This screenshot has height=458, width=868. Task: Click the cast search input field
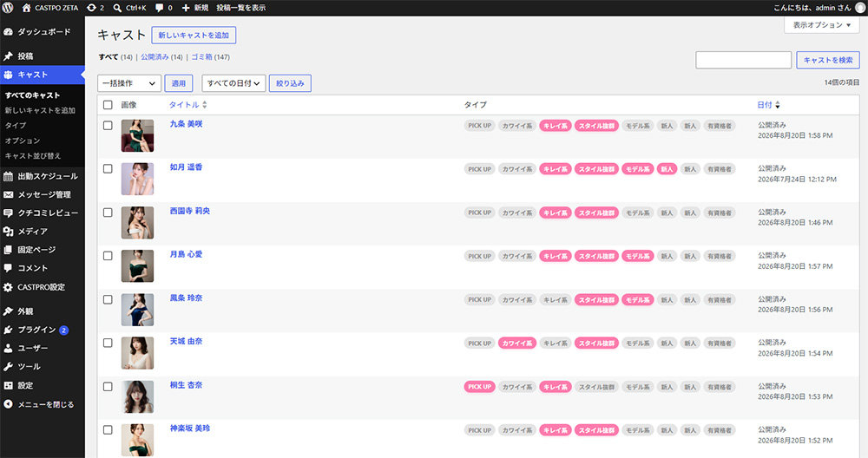tap(744, 60)
